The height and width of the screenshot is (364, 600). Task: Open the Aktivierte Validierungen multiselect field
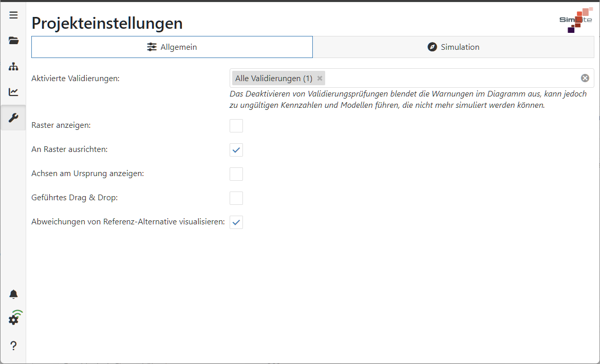click(412, 78)
